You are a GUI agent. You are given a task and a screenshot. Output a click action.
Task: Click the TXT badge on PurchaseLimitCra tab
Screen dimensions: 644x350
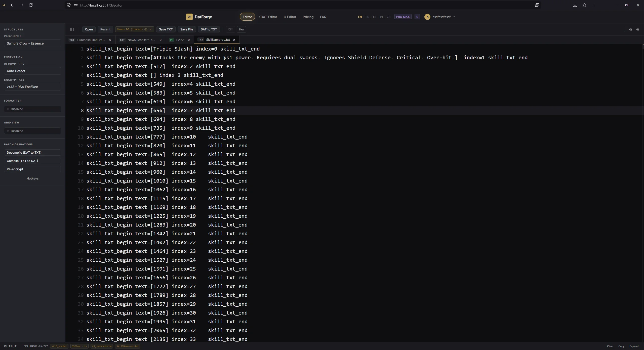[72, 40]
